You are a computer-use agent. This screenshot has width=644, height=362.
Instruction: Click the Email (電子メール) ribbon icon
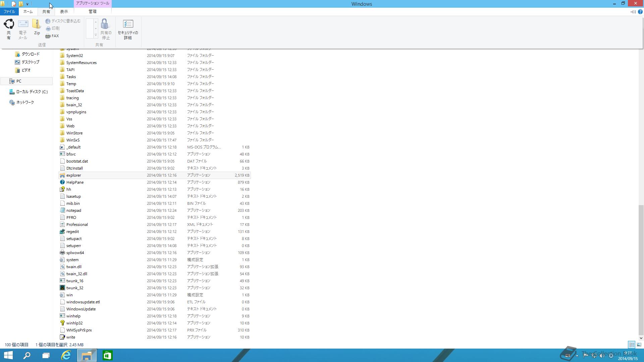[x=23, y=29]
